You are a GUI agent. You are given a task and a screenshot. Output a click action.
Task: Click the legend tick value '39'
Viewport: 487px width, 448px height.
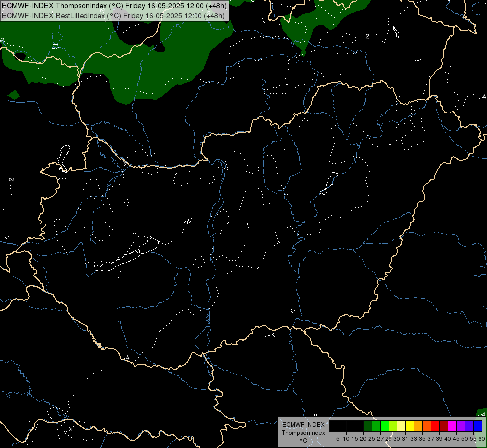pos(439,439)
